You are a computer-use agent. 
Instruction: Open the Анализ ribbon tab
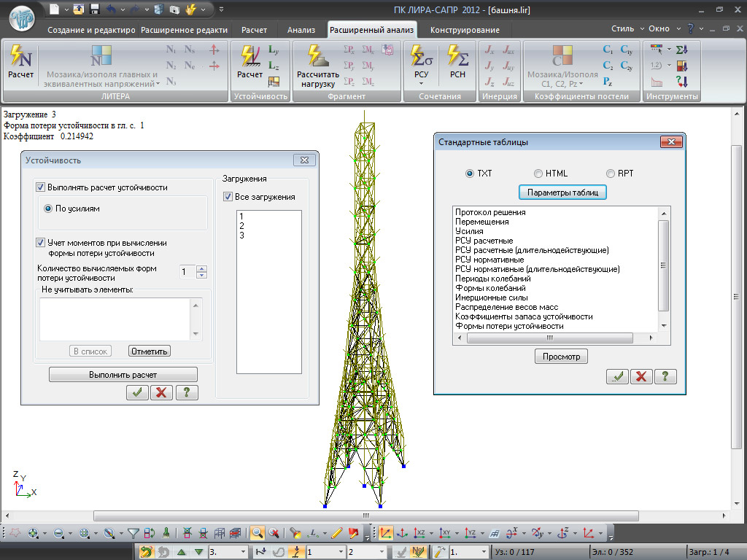[x=301, y=30]
